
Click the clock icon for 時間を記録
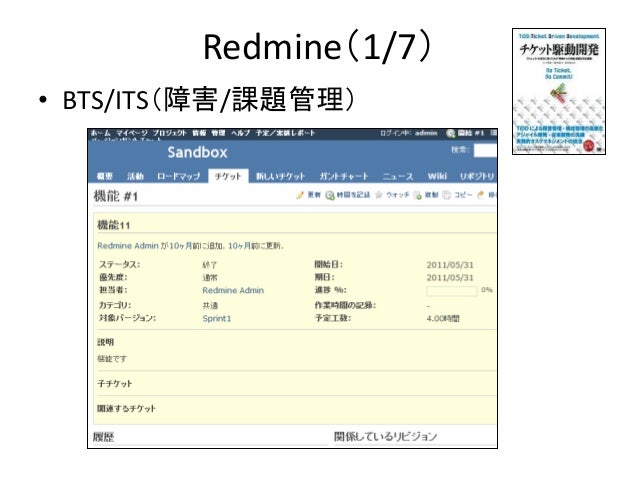pos(330,196)
